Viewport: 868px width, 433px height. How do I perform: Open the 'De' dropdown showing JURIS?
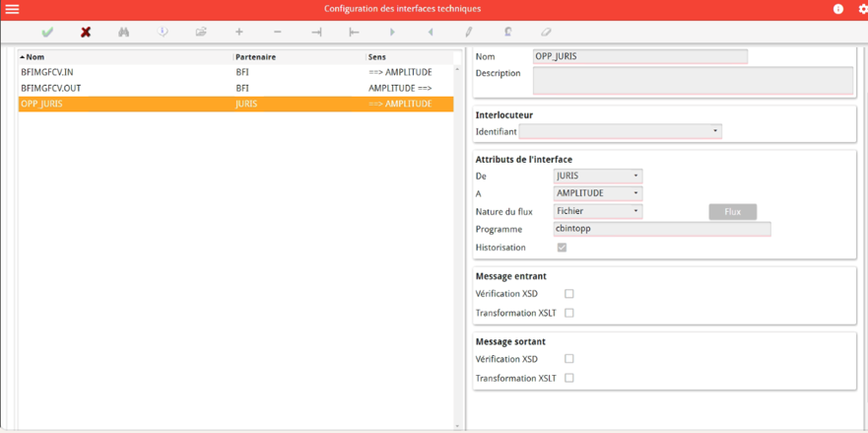point(598,176)
